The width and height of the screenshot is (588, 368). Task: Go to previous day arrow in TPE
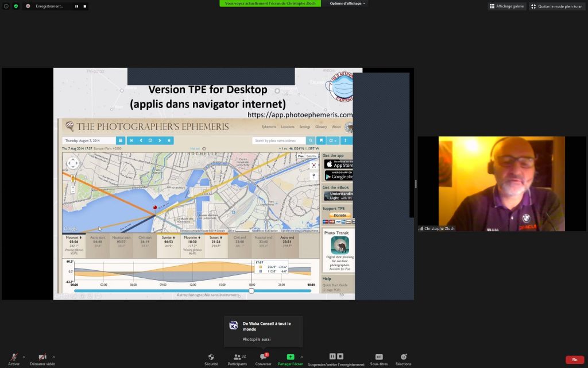coord(141,140)
